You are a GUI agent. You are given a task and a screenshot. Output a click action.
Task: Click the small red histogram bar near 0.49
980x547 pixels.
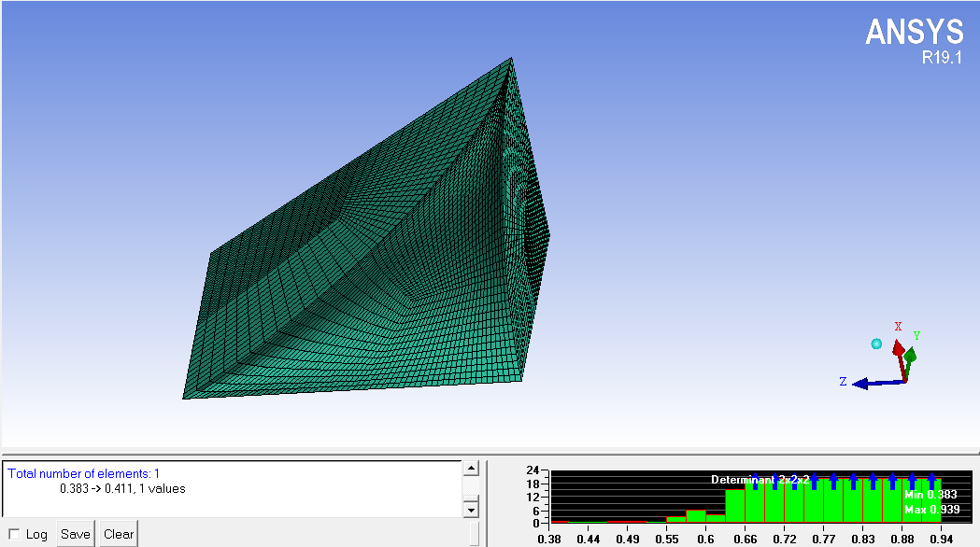coord(626,521)
